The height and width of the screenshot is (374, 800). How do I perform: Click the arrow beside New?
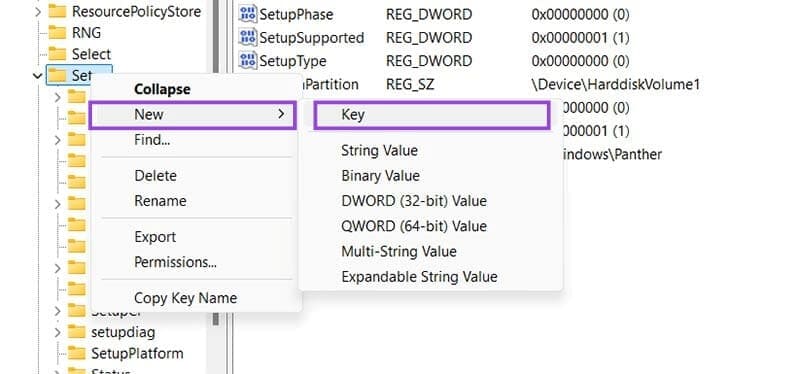281,114
